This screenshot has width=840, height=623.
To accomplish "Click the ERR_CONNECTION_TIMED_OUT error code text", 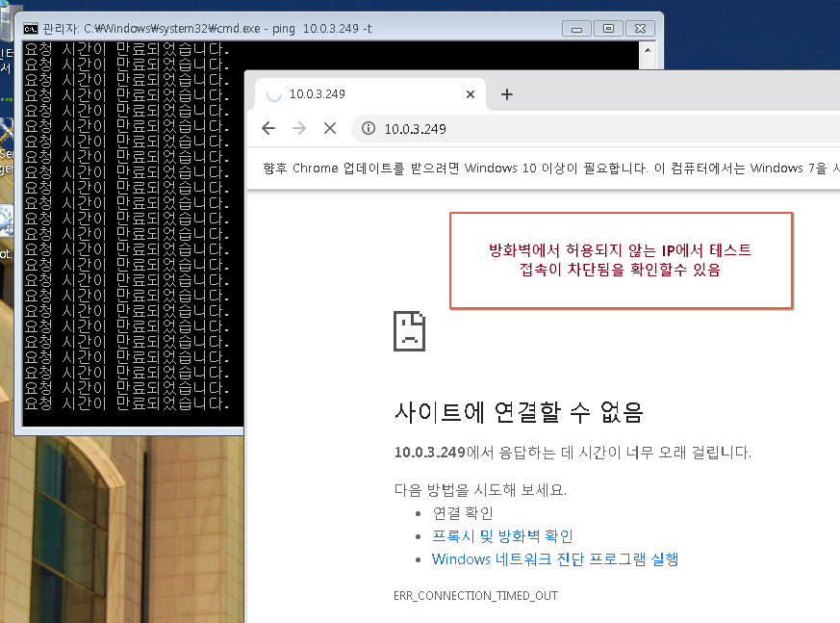I will (x=475, y=596).
